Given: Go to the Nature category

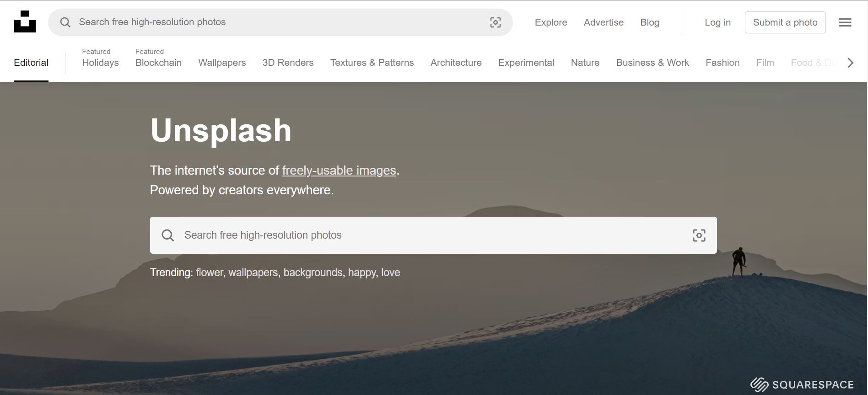Looking at the screenshot, I should 585,63.
